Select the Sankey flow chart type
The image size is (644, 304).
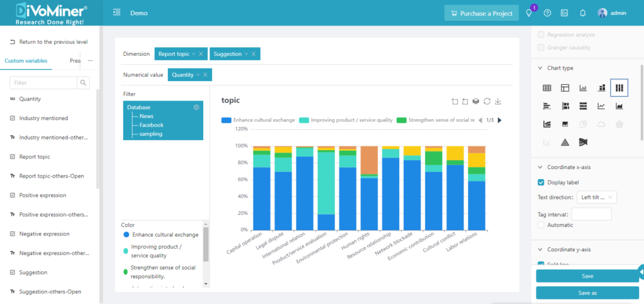(x=583, y=142)
